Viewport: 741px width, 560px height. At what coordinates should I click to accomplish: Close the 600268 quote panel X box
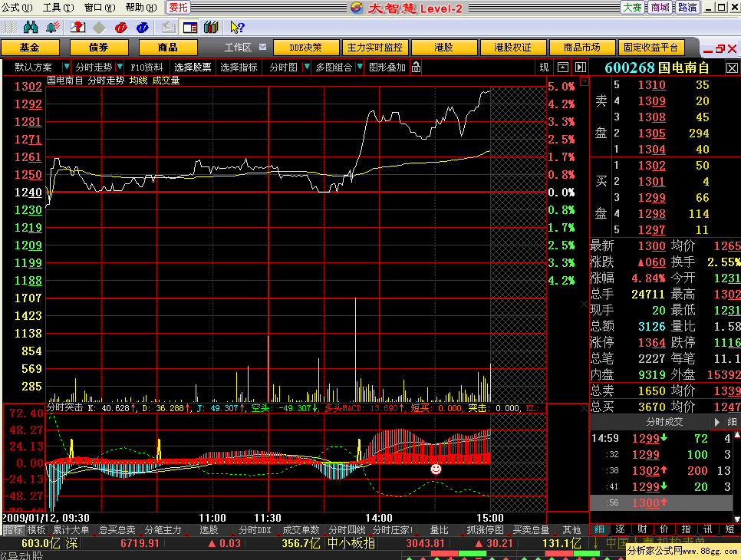tap(732, 68)
